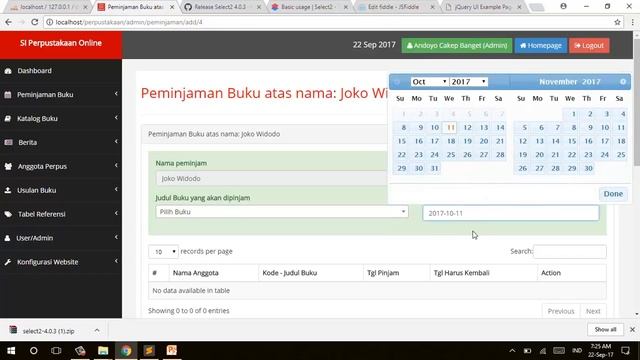Open options arrow for select2-4.0.3 (1).zip download
Viewport: 640px width, 360px height.
pyautogui.click(x=97, y=331)
